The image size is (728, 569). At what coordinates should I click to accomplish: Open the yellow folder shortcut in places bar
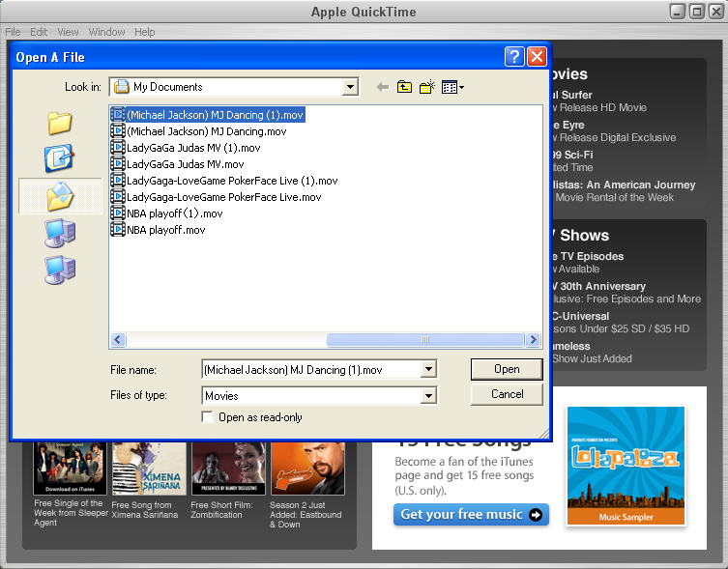point(59,124)
